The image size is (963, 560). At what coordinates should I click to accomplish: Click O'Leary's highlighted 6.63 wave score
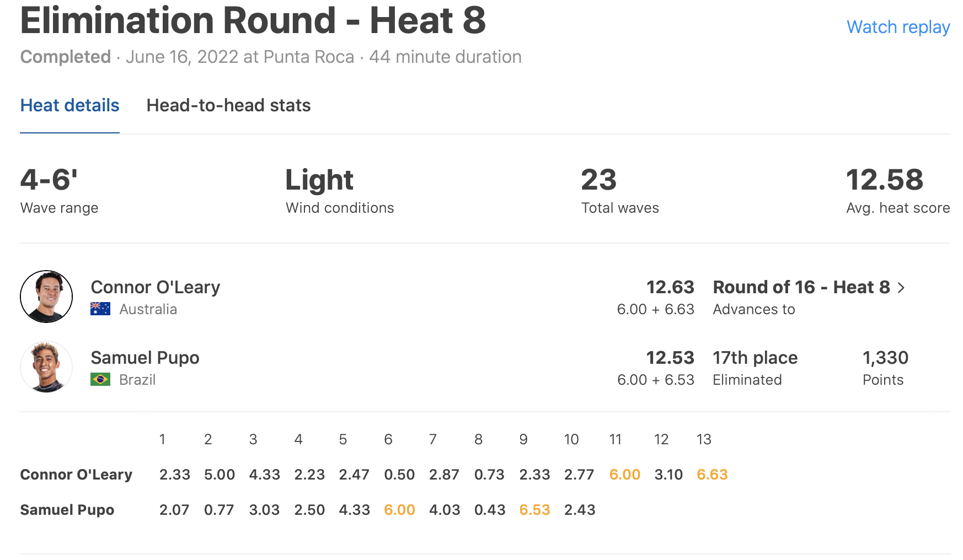(712, 475)
